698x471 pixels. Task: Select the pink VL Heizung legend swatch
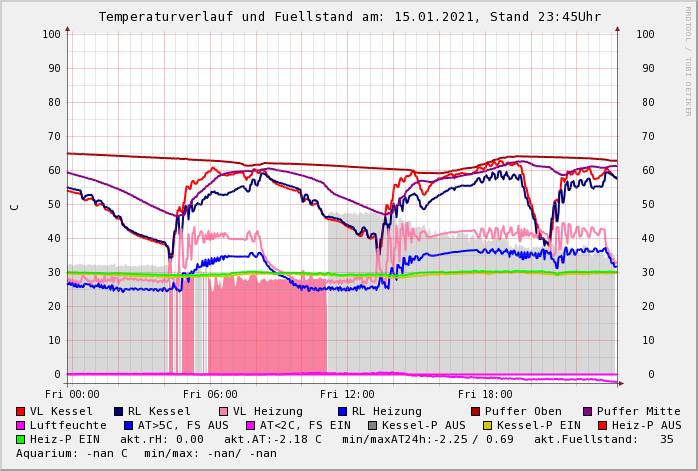[223, 411]
